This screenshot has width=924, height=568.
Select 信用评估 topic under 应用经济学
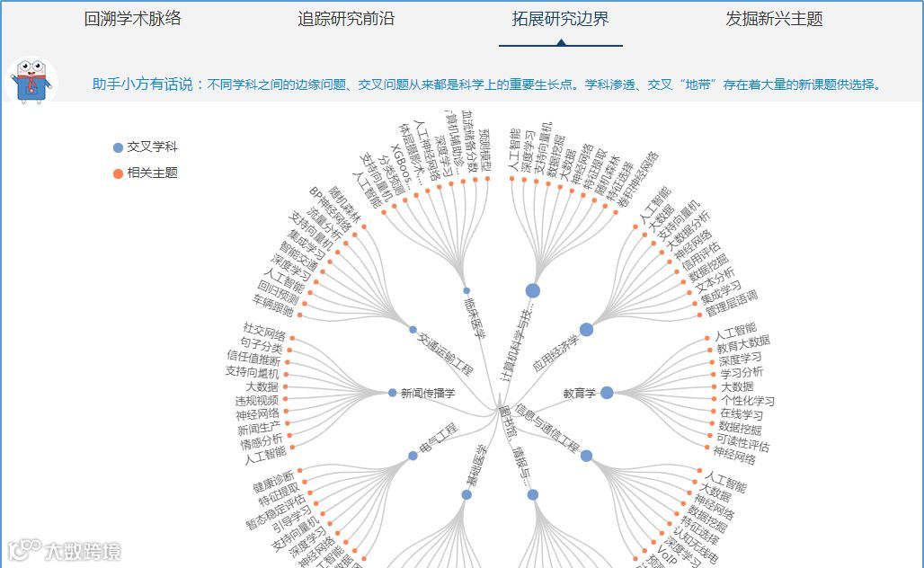pyautogui.click(x=701, y=255)
